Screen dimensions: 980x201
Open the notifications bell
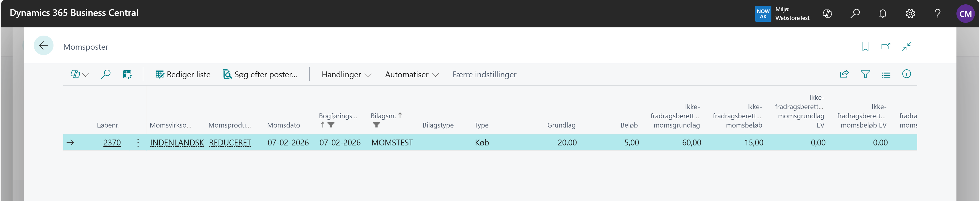click(882, 14)
